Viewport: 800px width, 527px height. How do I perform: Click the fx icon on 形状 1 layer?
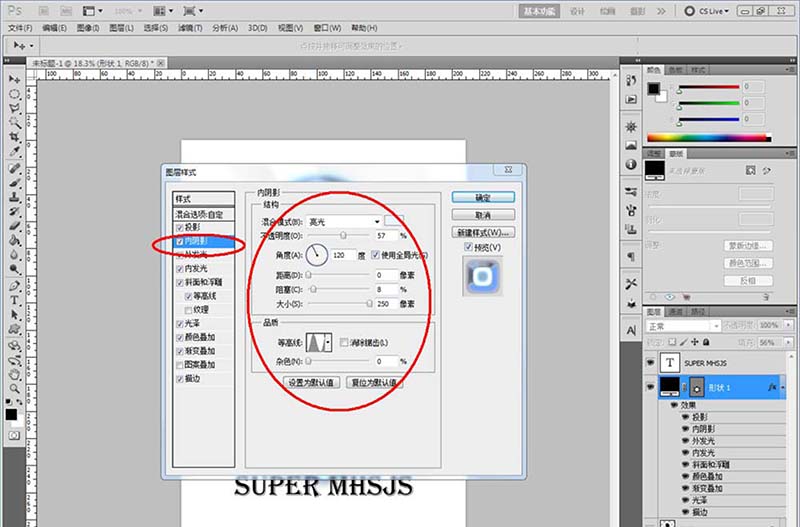(772, 387)
